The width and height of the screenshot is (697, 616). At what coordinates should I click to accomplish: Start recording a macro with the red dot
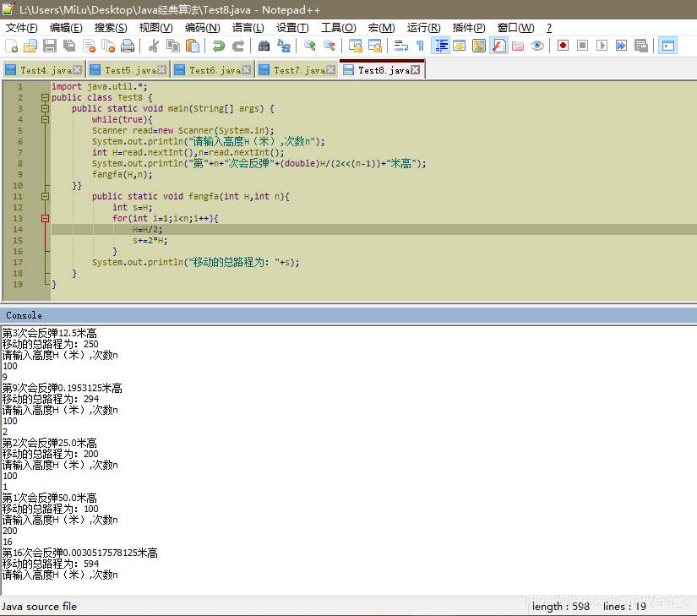pyautogui.click(x=563, y=46)
